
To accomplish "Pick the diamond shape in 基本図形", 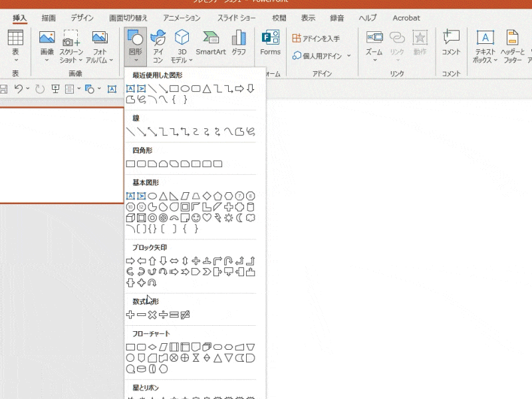I will click(207, 196).
